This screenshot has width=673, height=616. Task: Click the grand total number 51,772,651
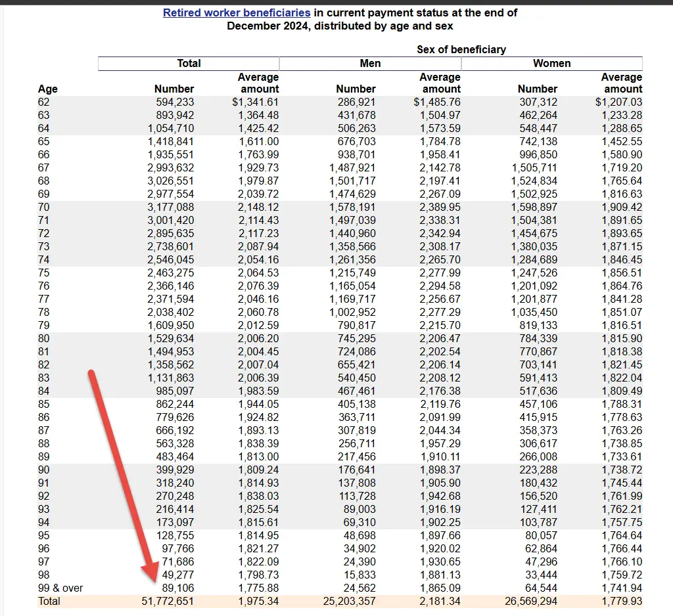(x=168, y=601)
